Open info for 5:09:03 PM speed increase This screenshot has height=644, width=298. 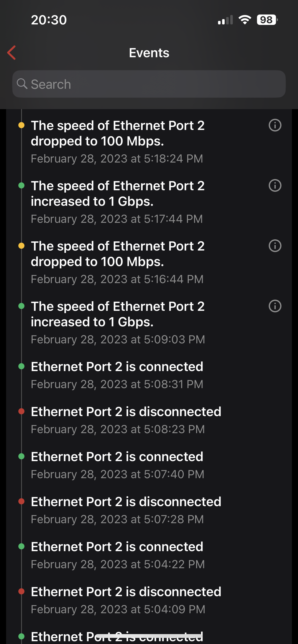[x=275, y=306]
